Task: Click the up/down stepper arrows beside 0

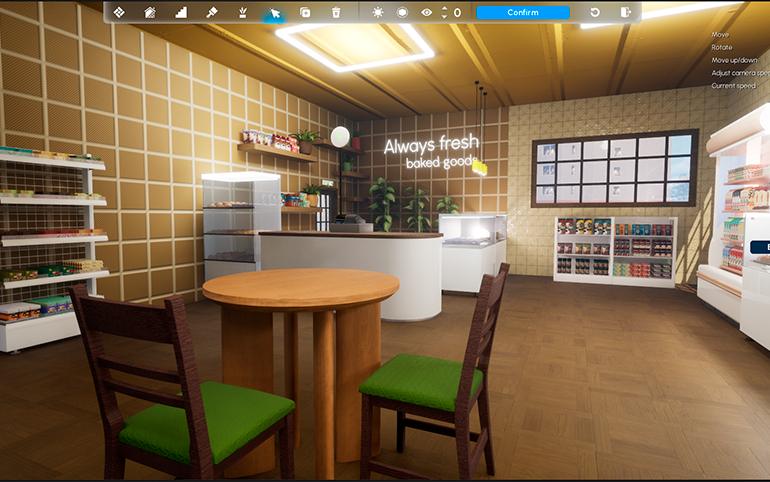Action: click(x=444, y=12)
